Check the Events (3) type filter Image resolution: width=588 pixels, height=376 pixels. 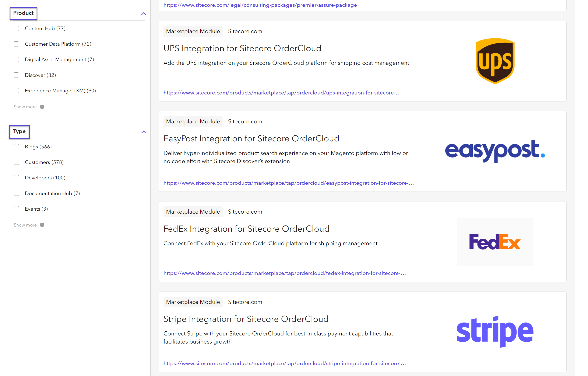[x=16, y=209]
